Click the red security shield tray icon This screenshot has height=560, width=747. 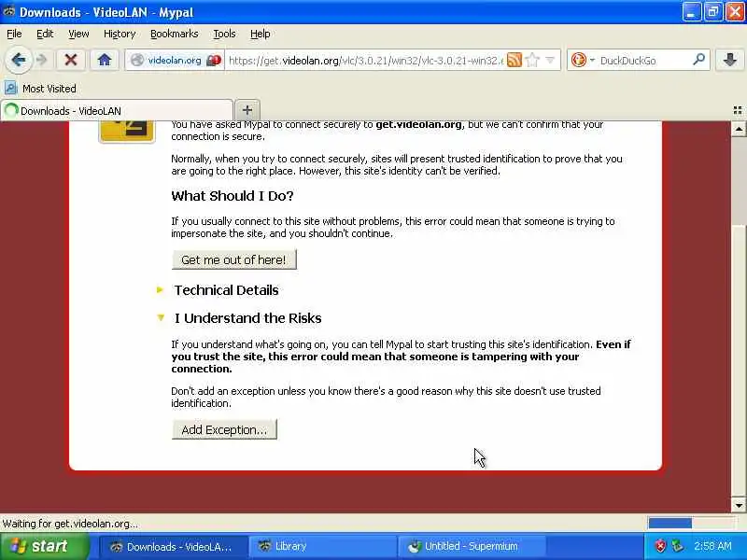tap(660, 546)
